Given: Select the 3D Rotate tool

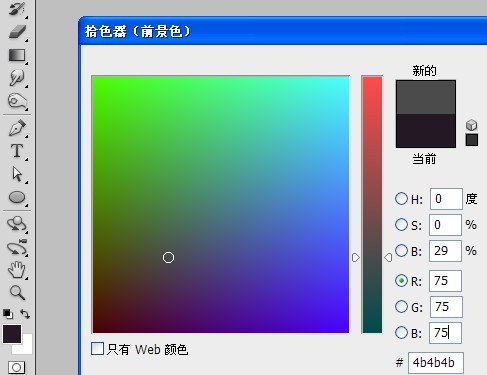Looking at the screenshot, I should 17,224.
